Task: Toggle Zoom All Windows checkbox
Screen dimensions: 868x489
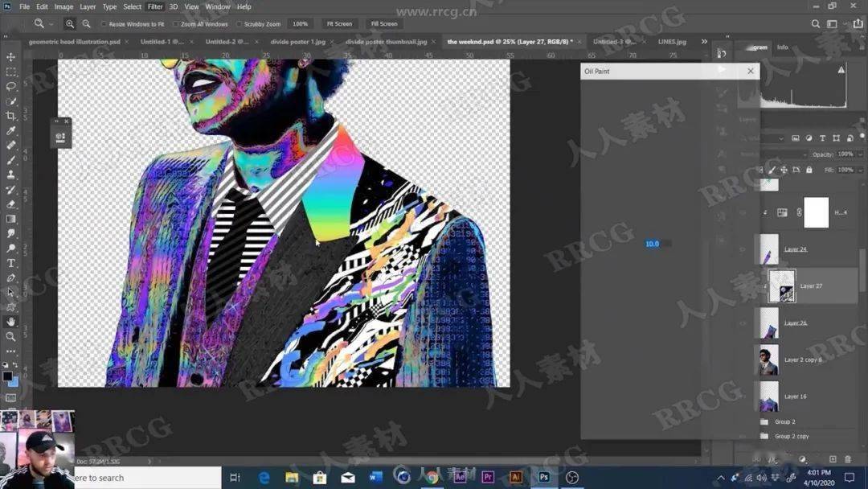Action: [x=175, y=24]
